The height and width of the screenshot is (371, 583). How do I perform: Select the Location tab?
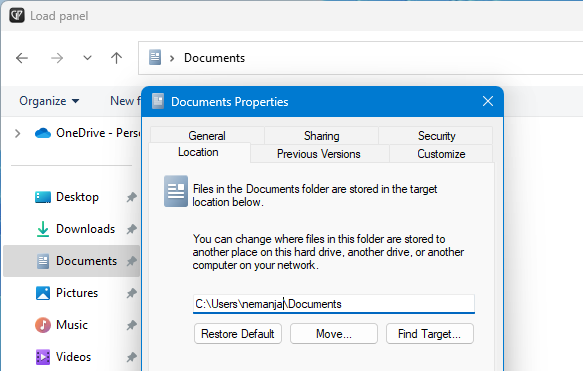[198, 152]
